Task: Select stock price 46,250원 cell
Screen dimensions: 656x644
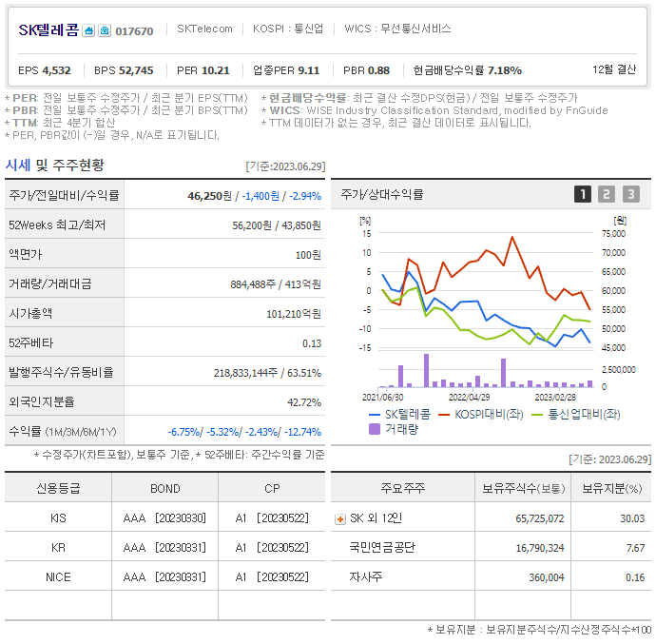Action: coord(209,196)
